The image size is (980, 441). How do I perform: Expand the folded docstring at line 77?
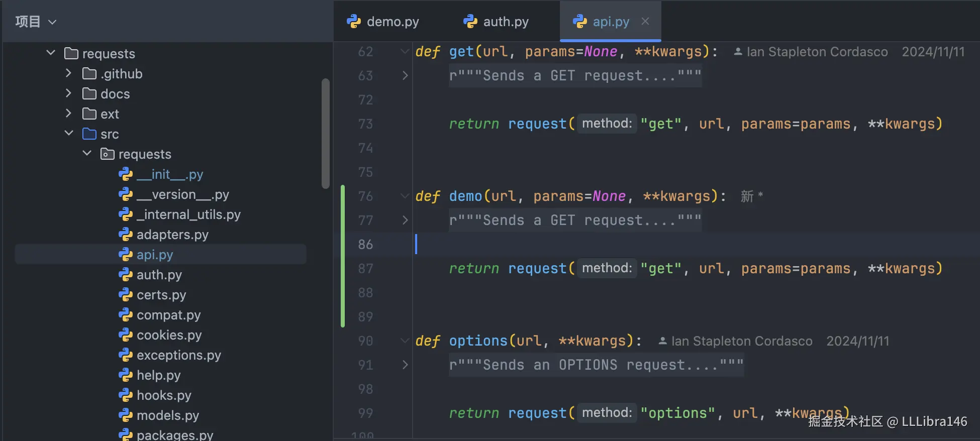point(405,220)
